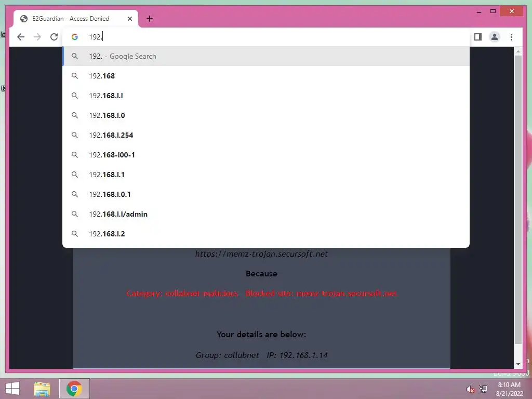Screen dimensions: 532x399
Task: Click the page scrollbar up arrow
Action: click(518, 51)
